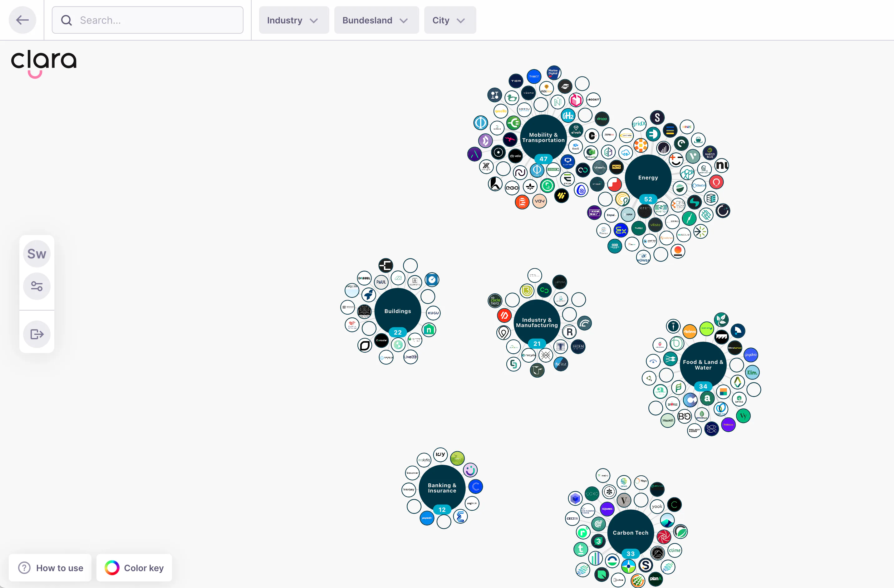This screenshot has width=894, height=588.
Task: Expand the City dropdown filter
Action: pyautogui.click(x=450, y=20)
